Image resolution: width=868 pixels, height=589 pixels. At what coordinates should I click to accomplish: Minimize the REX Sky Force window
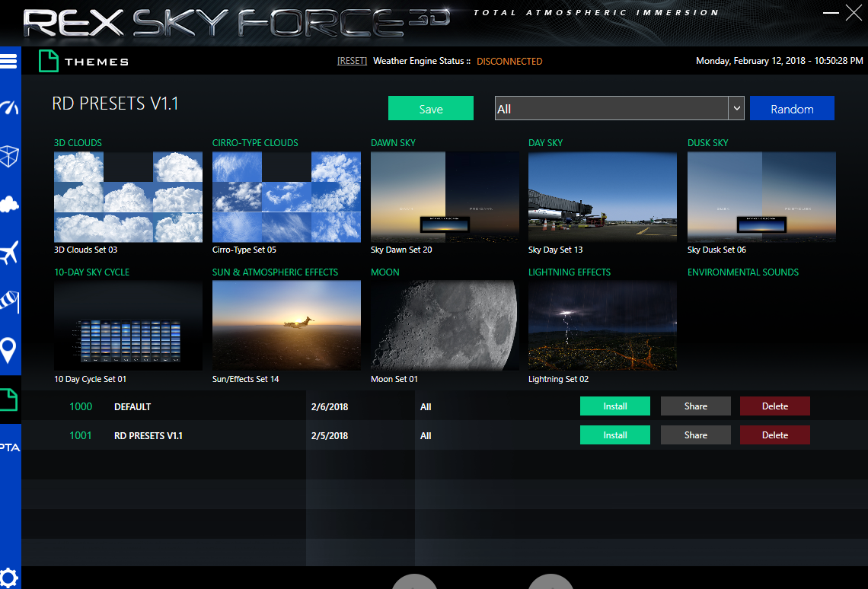tap(831, 12)
